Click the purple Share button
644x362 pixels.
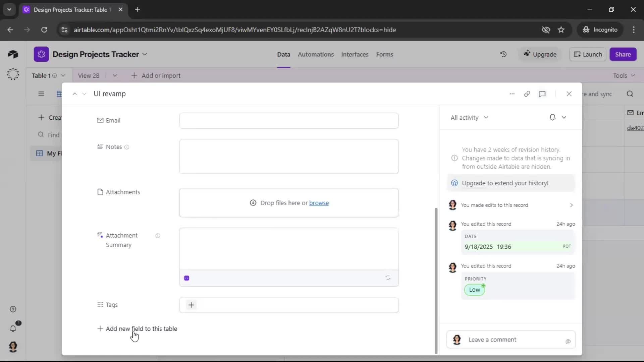click(x=623, y=54)
